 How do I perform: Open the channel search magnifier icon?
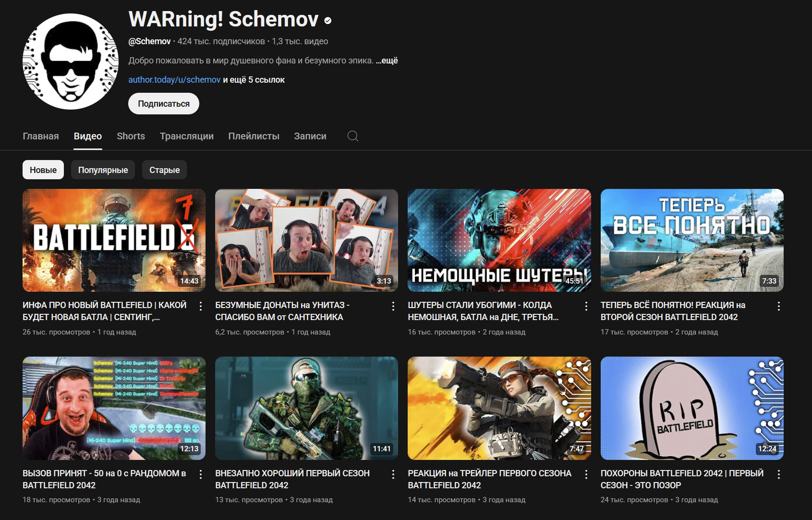pyautogui.click(x=353, y=136)
